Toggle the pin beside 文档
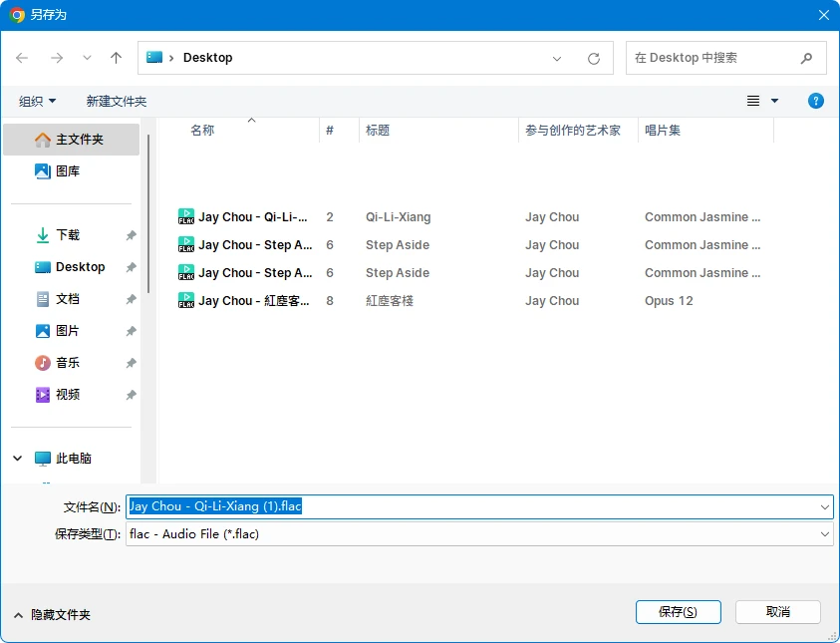 point(131,300)
